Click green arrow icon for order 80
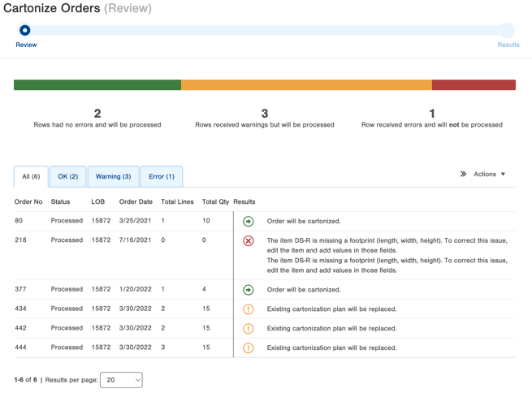Viewport: 532px width, 393px height. click(249, 222)
